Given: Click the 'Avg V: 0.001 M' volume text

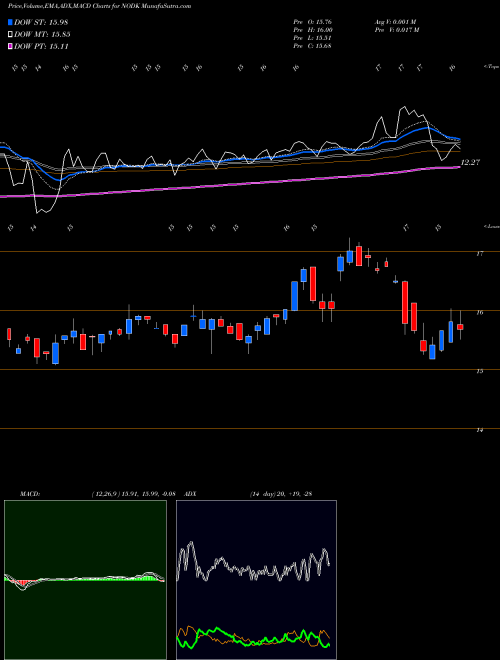Looking at the screenshot, I should pyautogui.click(x=396, y=21).
